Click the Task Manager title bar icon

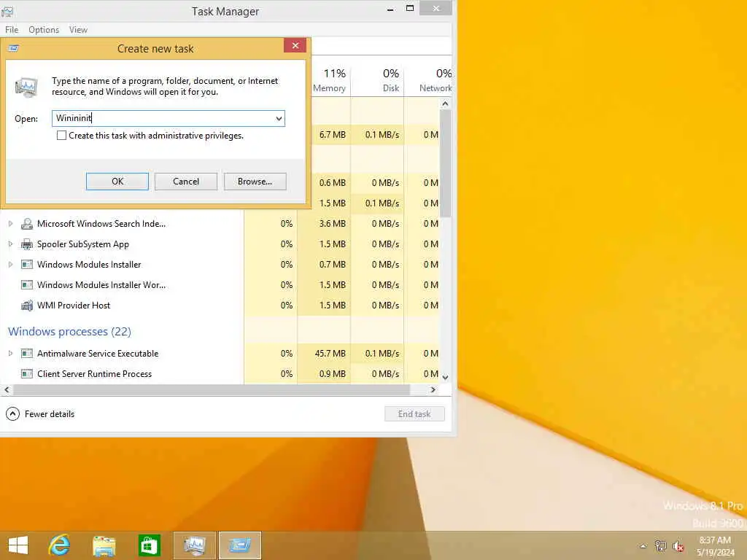(7, 10)
